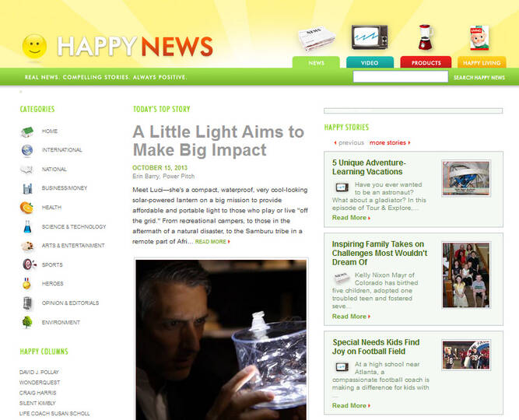Viewport: 519px width, 420px height.
Task: Click the television icon above Video
Action: (370, 37)
